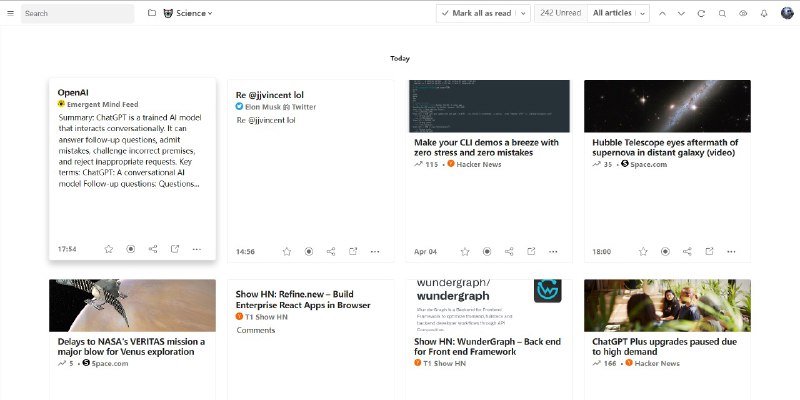The width and height of the screenshot is (800, 400).
Task: Click the Today section heading
Action: tap(400, 58)
